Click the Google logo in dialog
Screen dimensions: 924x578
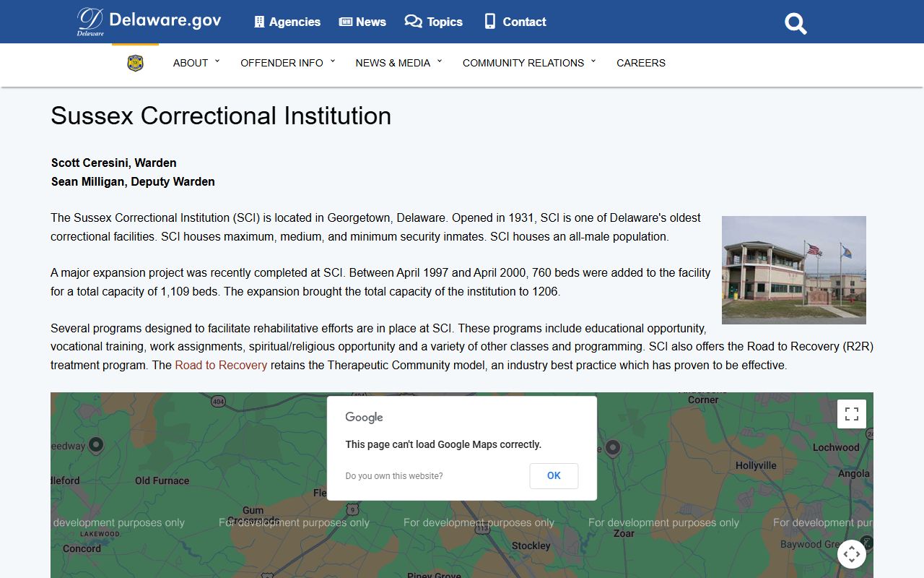point(364,418)
